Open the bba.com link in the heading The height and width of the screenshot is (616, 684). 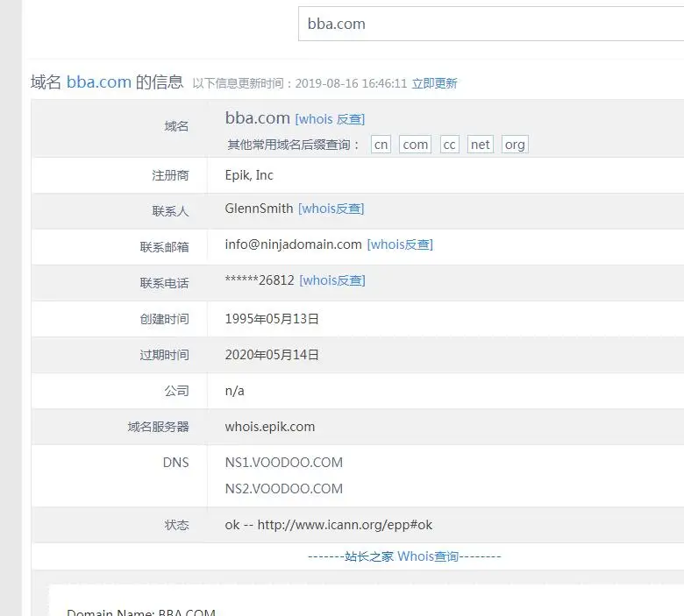(x=98, y=82)
